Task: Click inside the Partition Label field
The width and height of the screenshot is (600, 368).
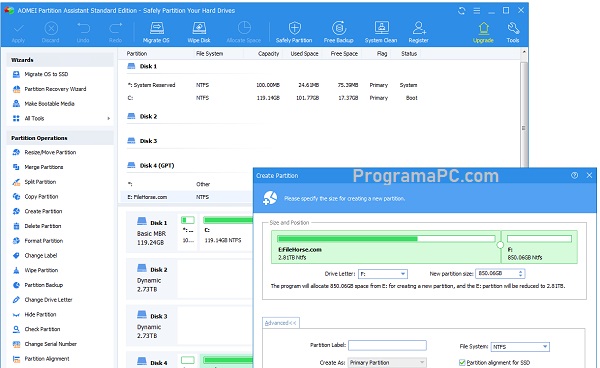Action: pos(387,345)
